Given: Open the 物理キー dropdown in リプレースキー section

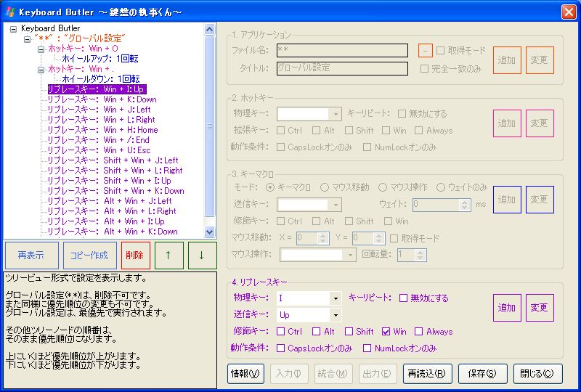Looking at the screenshot, I should coord(336,298).
